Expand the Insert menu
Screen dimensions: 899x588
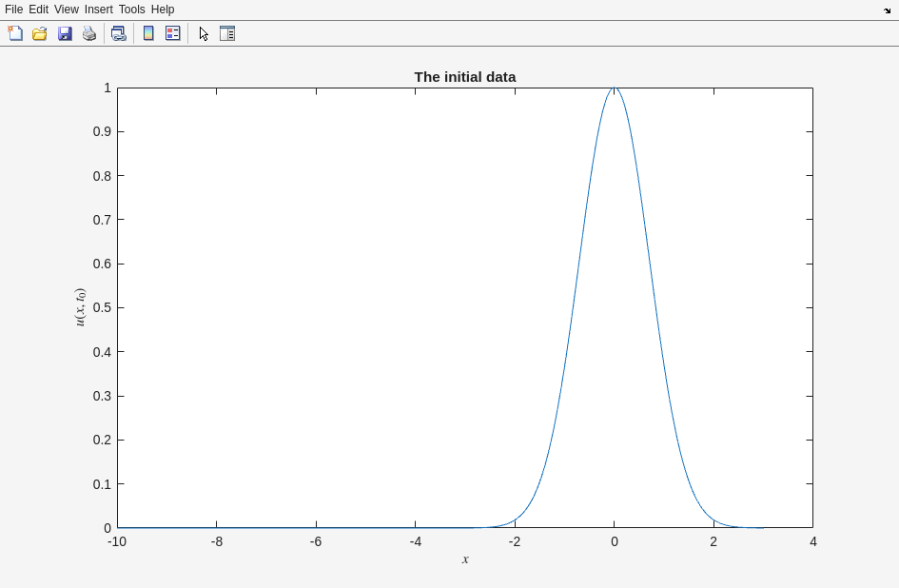[x=98, y=10]
